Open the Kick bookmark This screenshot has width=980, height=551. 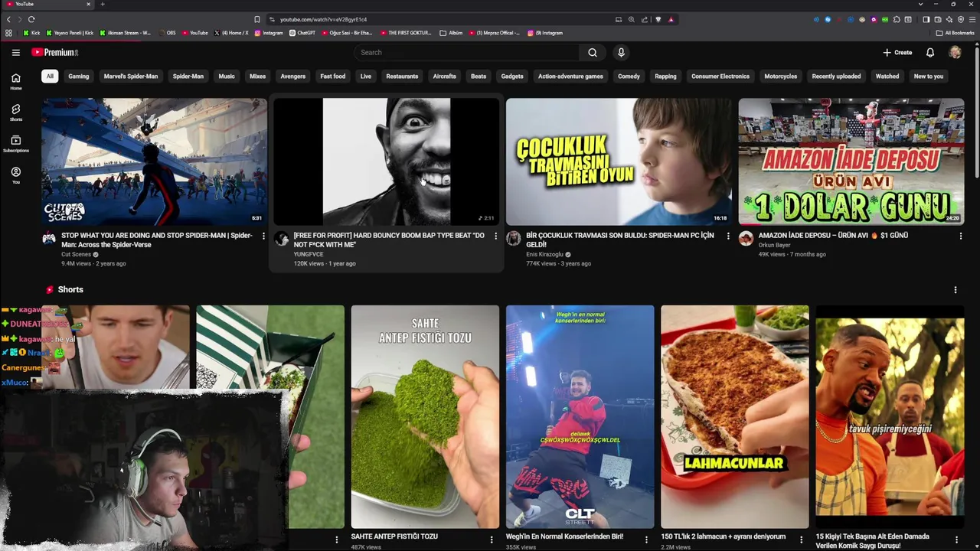pos(31,33)
